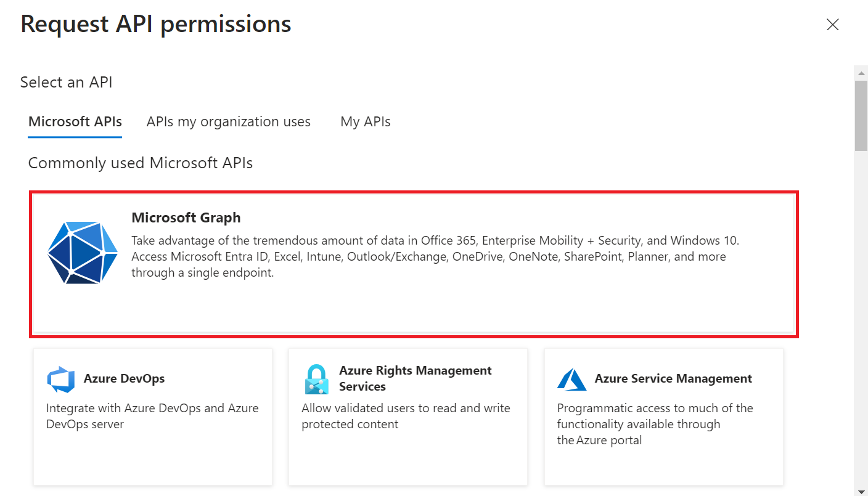Go to the My APIs tab
868x496 pixels.
(365, 122)
